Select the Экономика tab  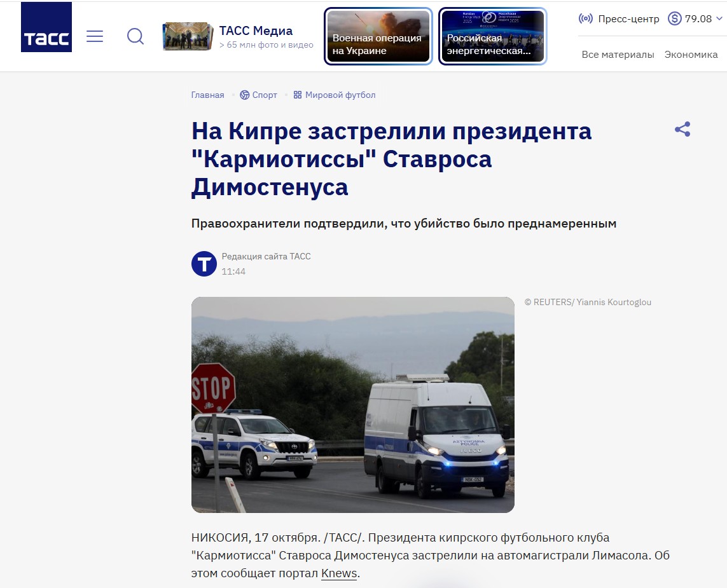pyautogui.click(x=691, y=55)
